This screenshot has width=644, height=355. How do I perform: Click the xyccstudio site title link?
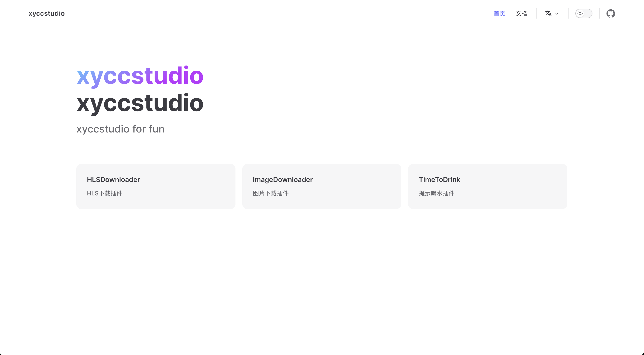point(46,13)
